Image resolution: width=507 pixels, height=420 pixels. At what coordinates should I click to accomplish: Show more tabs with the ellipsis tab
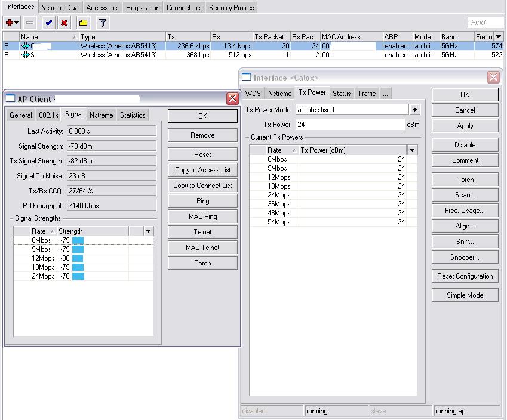click(x=386, y=94)
